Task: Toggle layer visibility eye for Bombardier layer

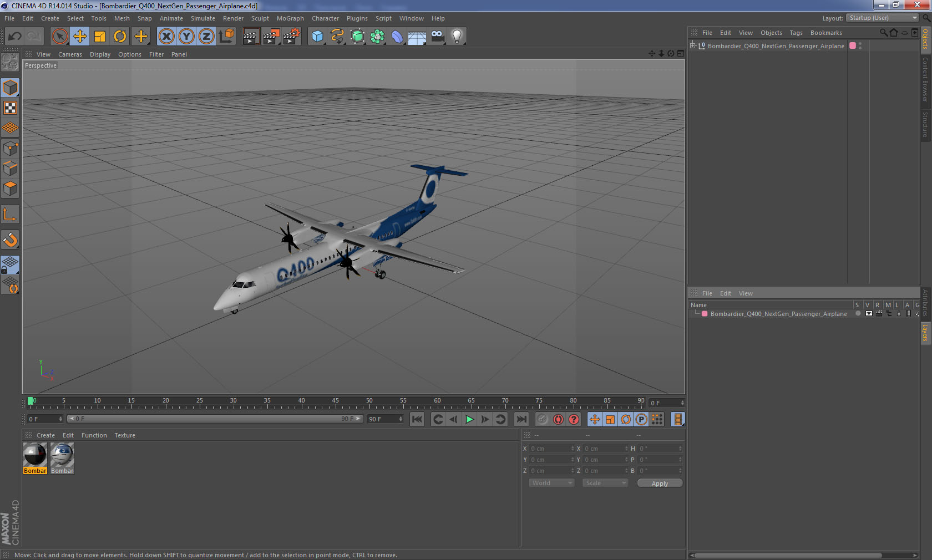Action: click(869, 314)
